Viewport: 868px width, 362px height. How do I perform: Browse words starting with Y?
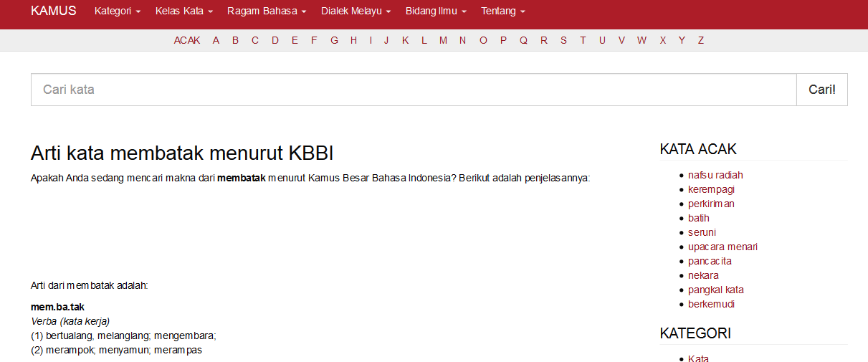(x=682, y=40)
